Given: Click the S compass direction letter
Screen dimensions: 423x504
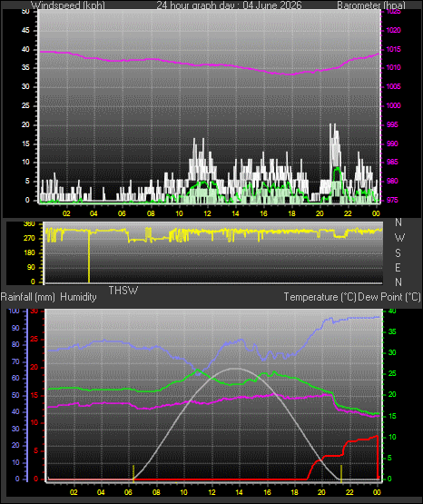Looking at the screenshot, I should [398, 253].
